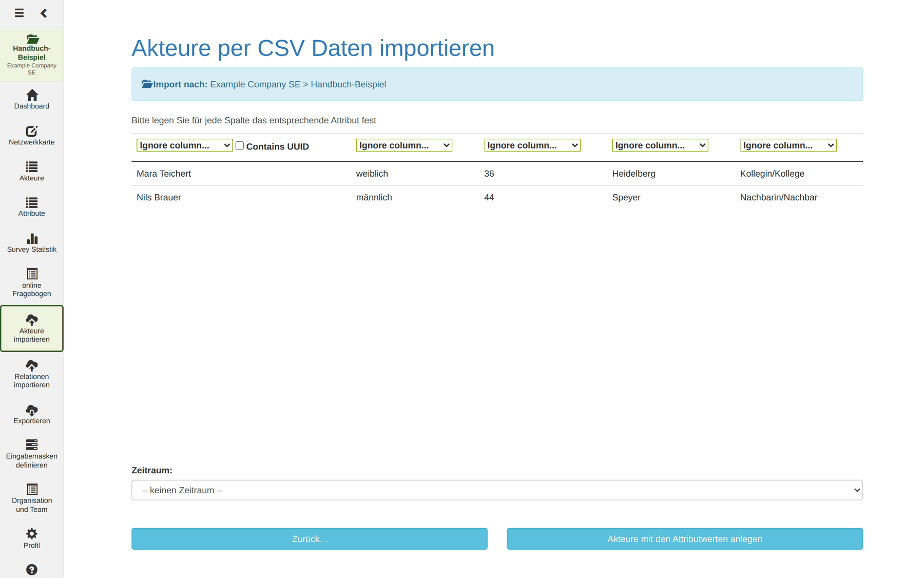Open attribute dropdown above Heidelberg column
Image resolution: width=924 pixels, height=578 pixels.
660,145
